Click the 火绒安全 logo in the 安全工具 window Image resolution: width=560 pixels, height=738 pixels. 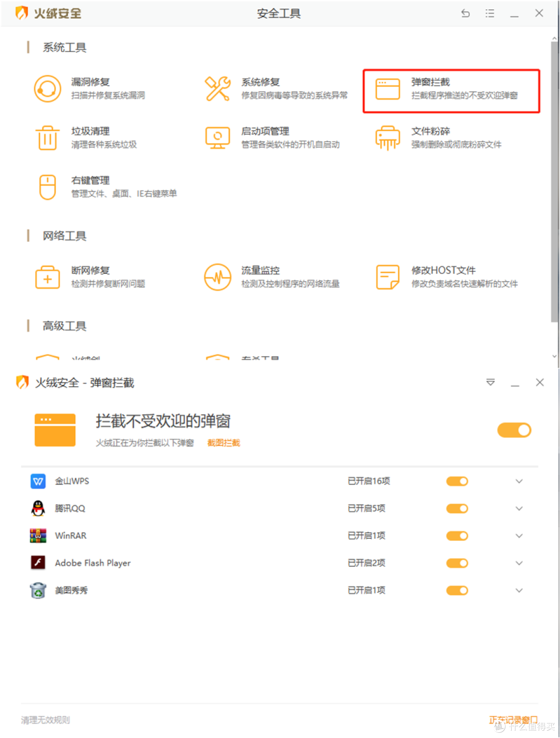pyautogui.click(x=22, y=13)
